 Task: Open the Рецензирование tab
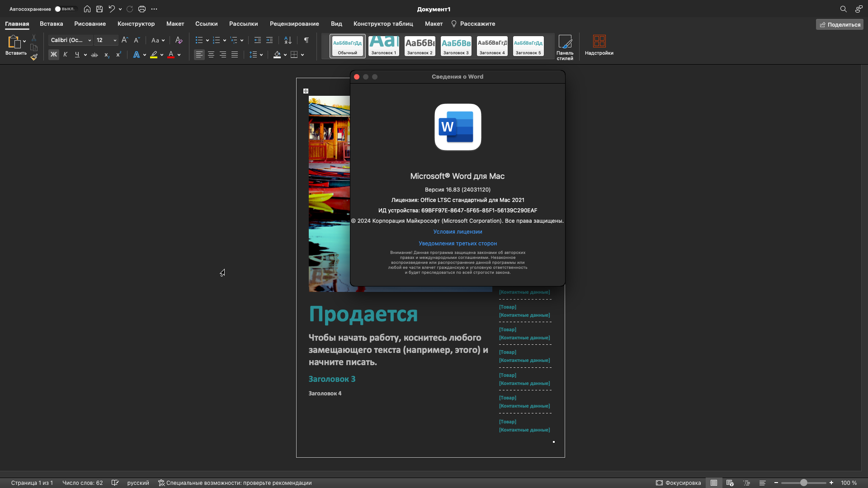pyautogui.click(x=294, y=24)
